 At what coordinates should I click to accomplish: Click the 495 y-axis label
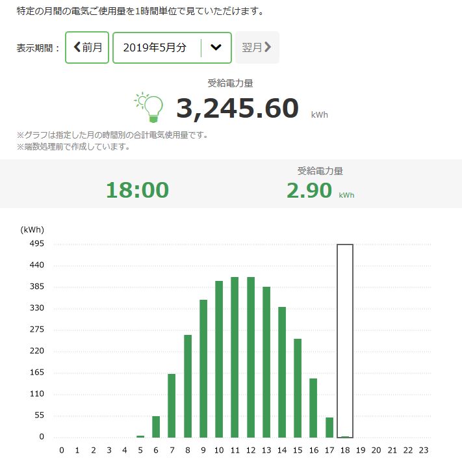point(37,243)
